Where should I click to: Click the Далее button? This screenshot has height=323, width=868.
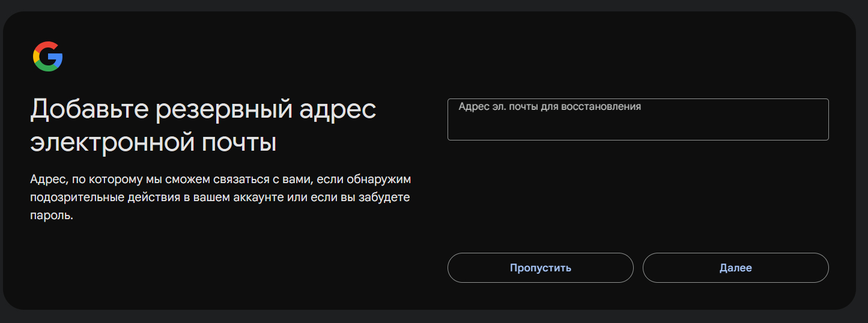coord(736,268)
